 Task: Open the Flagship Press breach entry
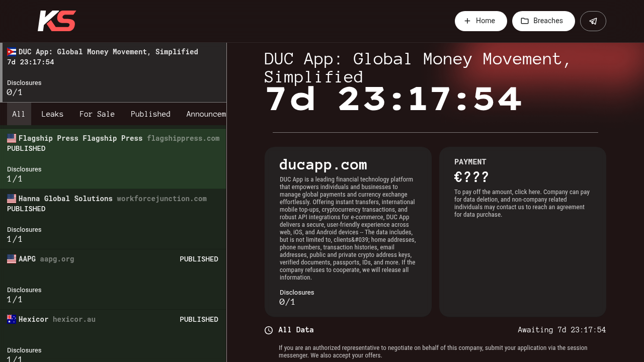point(113,158)
